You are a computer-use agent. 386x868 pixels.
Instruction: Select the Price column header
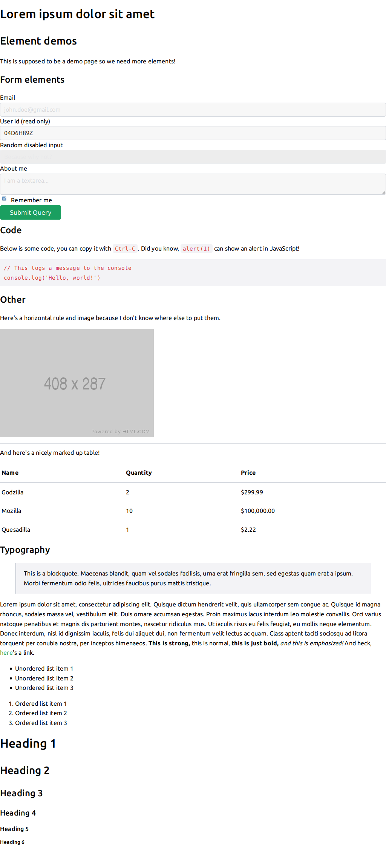[248, 472]
